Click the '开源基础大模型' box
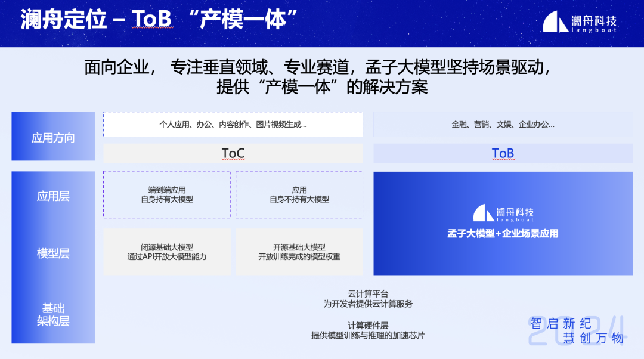 [299, 252]
